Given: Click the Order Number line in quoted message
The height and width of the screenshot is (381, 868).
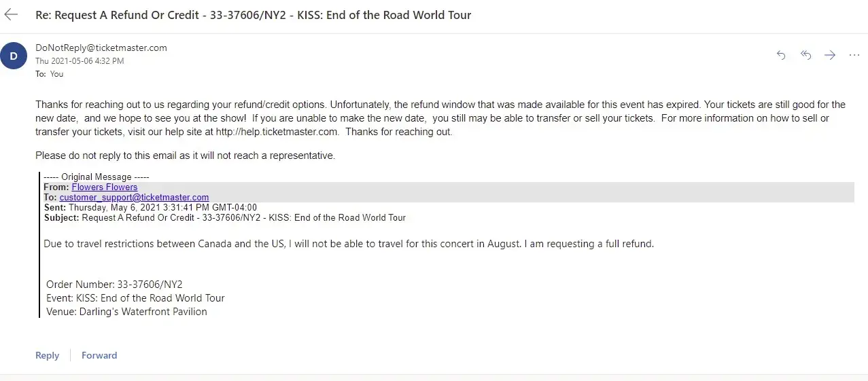Looking at the screenshot, I should coord(114,285).
